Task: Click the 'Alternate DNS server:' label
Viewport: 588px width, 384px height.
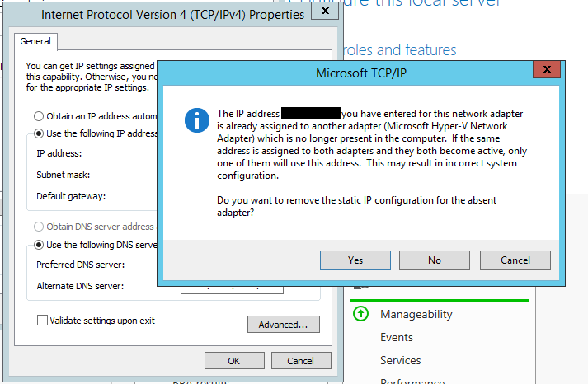Action: tap(80, 286)
